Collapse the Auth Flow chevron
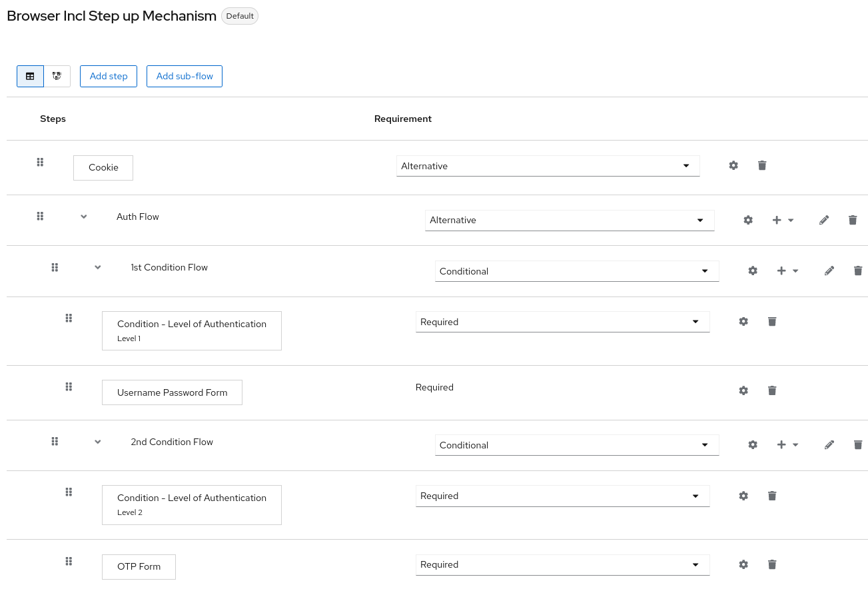The height and width of the screenshot is (591, 868). click(83, 217)
